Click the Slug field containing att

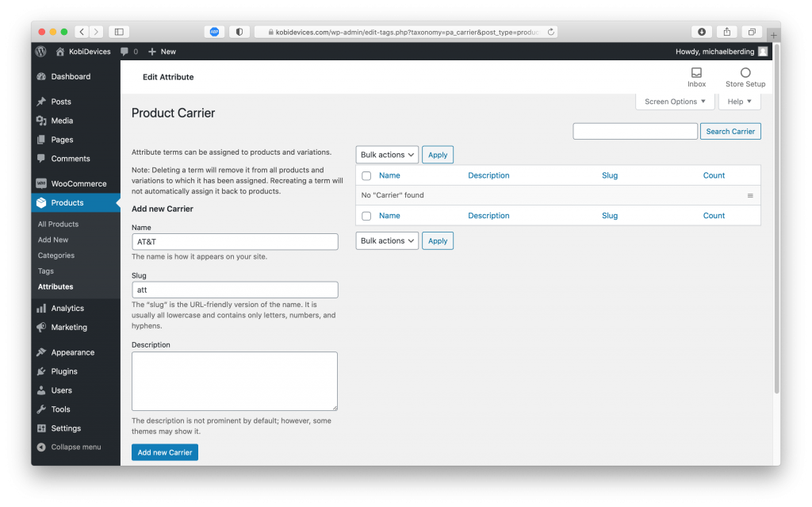coord(235,290)
